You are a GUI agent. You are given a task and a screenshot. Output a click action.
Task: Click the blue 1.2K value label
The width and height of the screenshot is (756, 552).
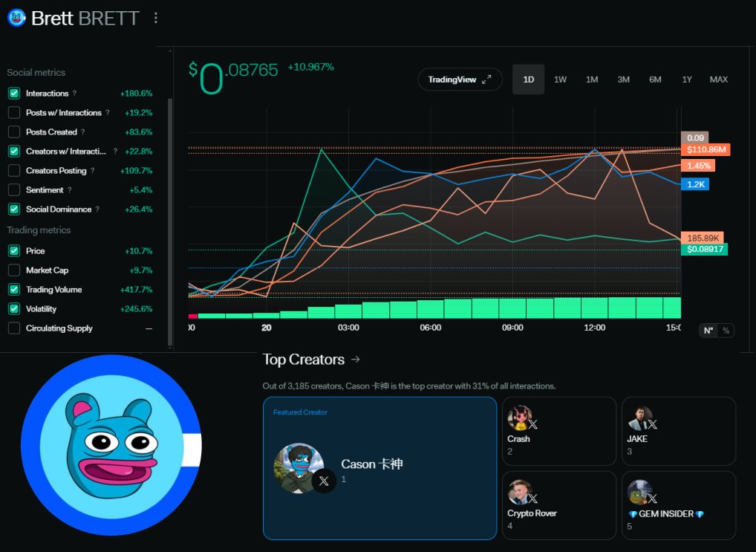pos(695,184)
